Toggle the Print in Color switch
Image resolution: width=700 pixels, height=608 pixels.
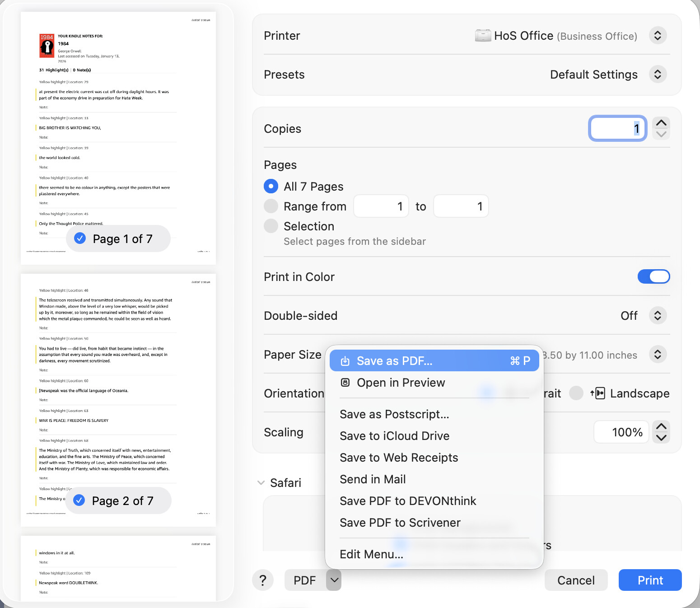pyautogui.click(x=653, y=276)
